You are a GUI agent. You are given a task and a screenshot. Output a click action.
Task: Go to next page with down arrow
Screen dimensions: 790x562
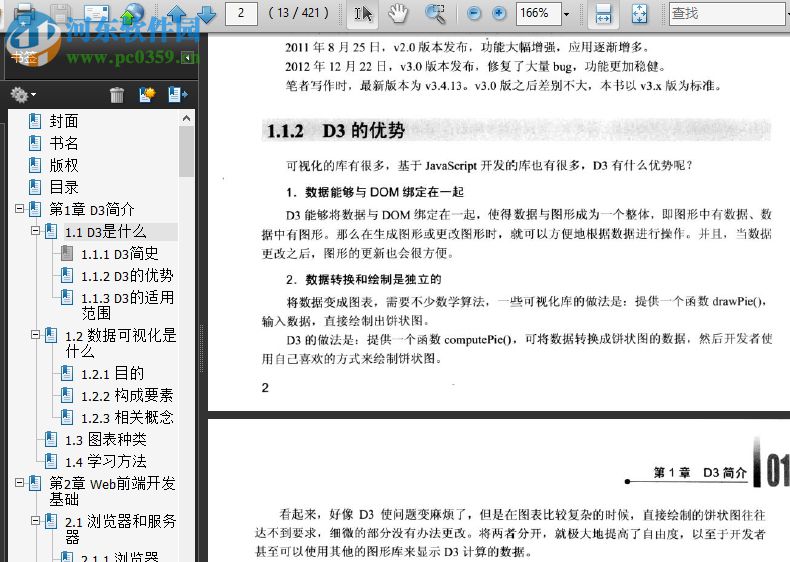207,13
